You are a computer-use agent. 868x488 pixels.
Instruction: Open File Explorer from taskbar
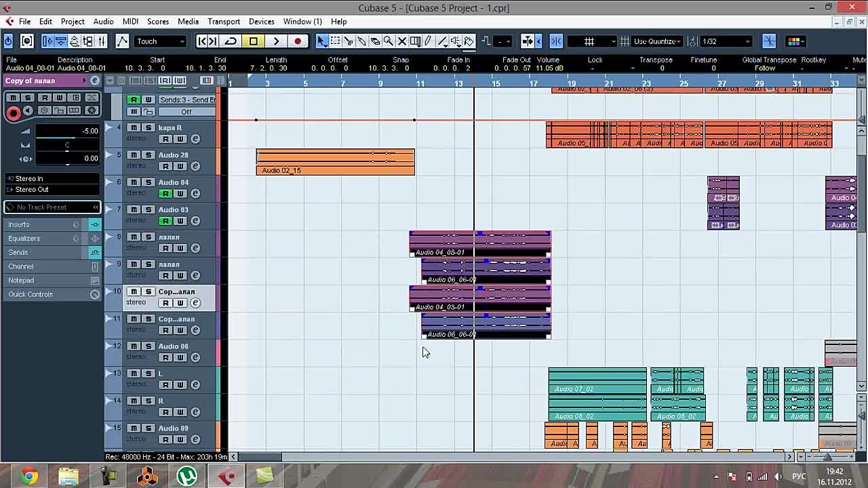coord(68,476)
